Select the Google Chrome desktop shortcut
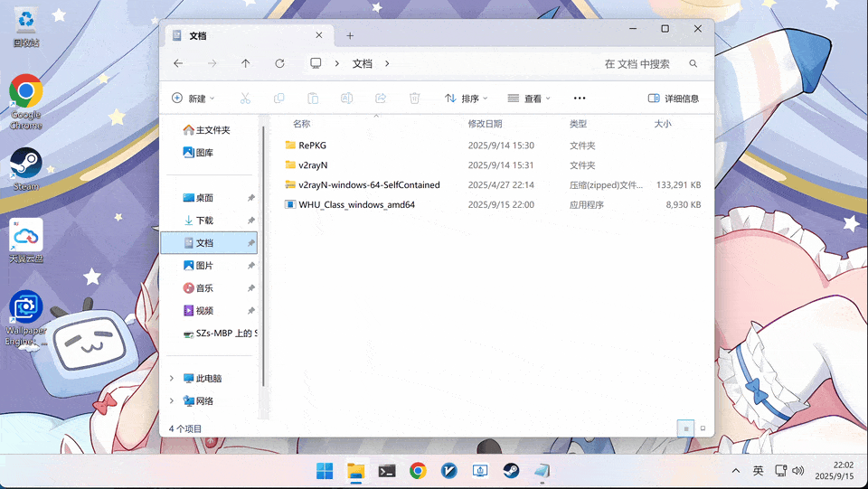 [x=26, y=102]
